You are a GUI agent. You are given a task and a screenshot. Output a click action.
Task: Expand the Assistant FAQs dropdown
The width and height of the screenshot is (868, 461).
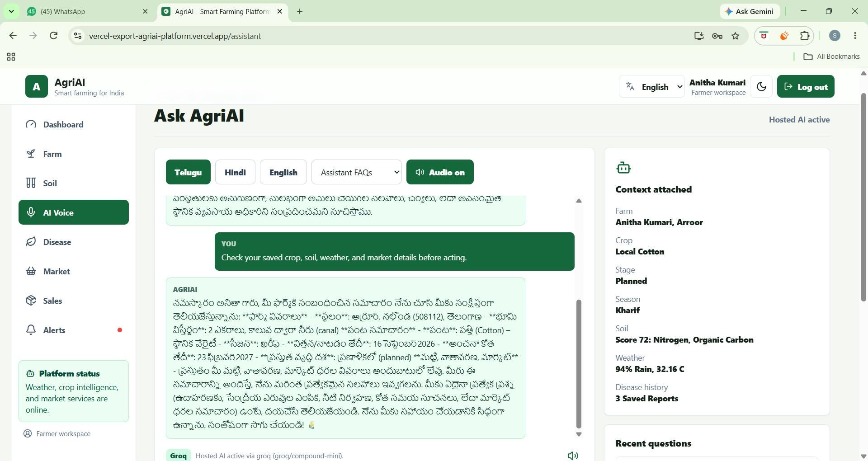357,172
